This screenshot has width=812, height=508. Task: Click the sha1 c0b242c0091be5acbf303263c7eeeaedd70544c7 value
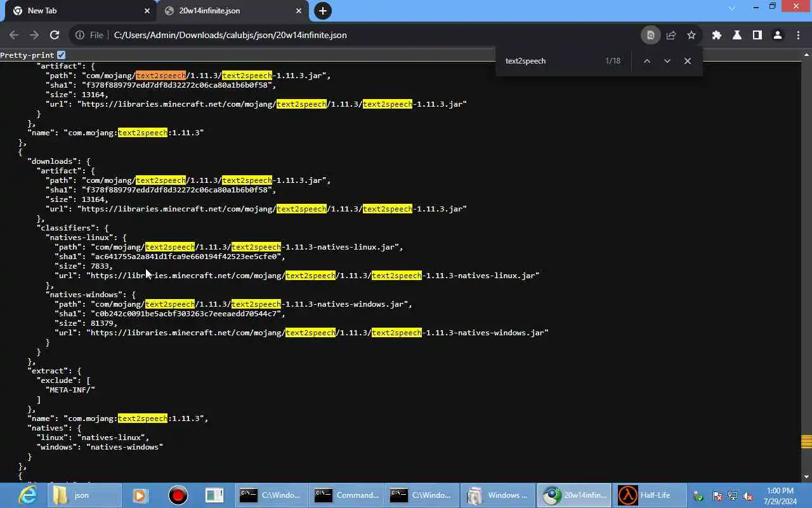[x=187, y=314]
